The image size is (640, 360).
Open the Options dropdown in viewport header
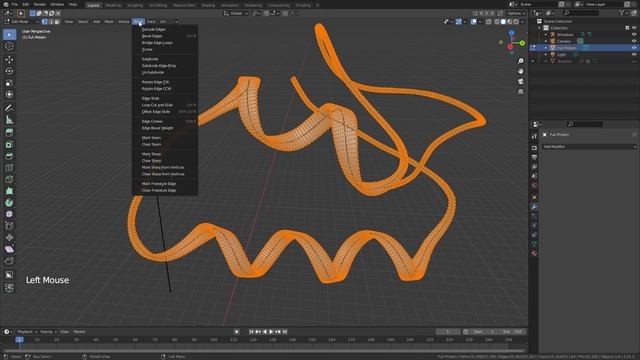click(x=516, y=13)
